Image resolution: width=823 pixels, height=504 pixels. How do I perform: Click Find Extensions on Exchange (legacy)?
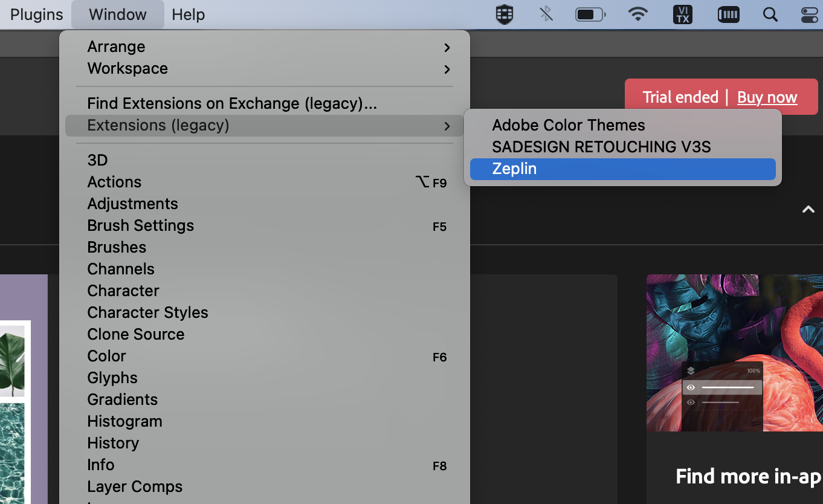[232, 104]
